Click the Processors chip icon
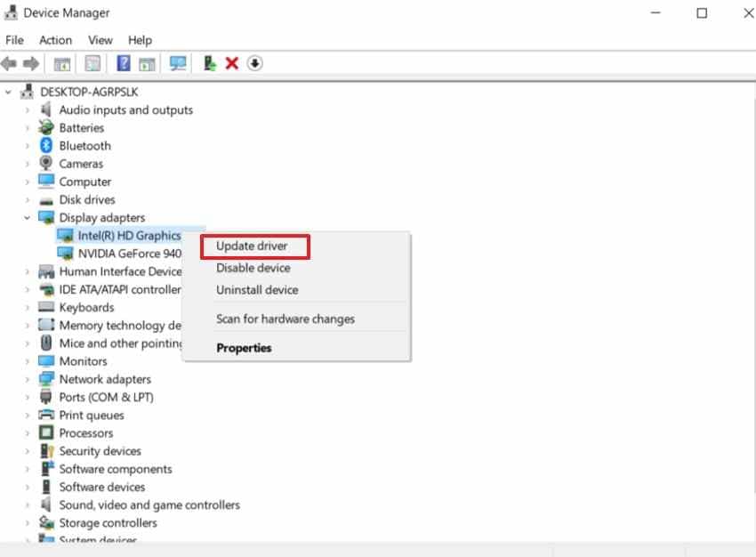This screenshot has height=557, width=756. (46, 432)
